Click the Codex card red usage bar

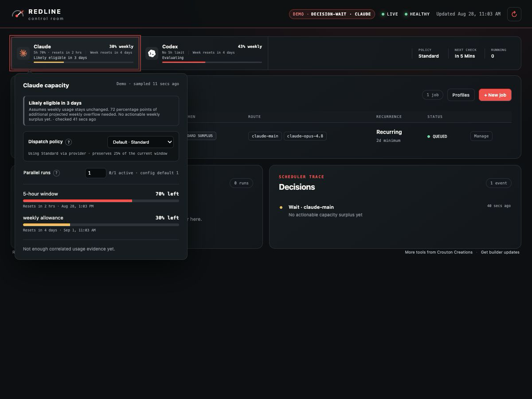(212, 62)
